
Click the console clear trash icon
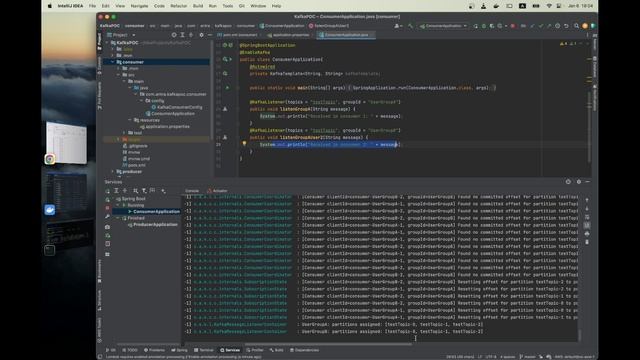(x=587, y=242)
